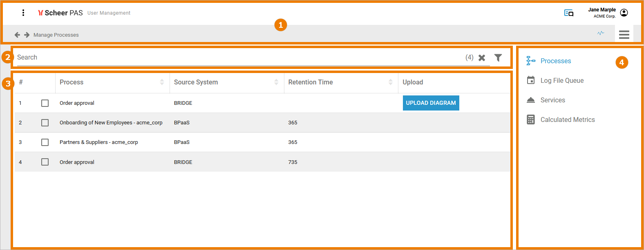Open the user profile icon
The width and height of the screenshot is (644, 250).
(624, 13)
